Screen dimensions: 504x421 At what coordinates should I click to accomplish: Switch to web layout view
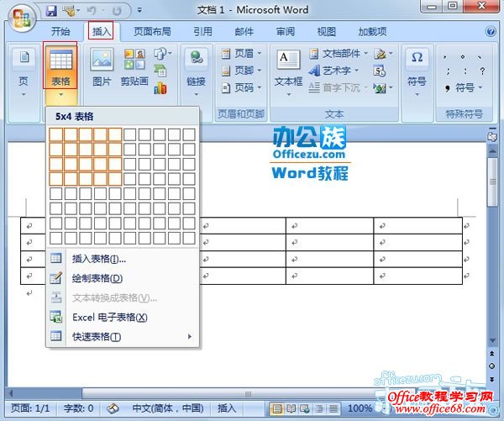pos(305,408)
